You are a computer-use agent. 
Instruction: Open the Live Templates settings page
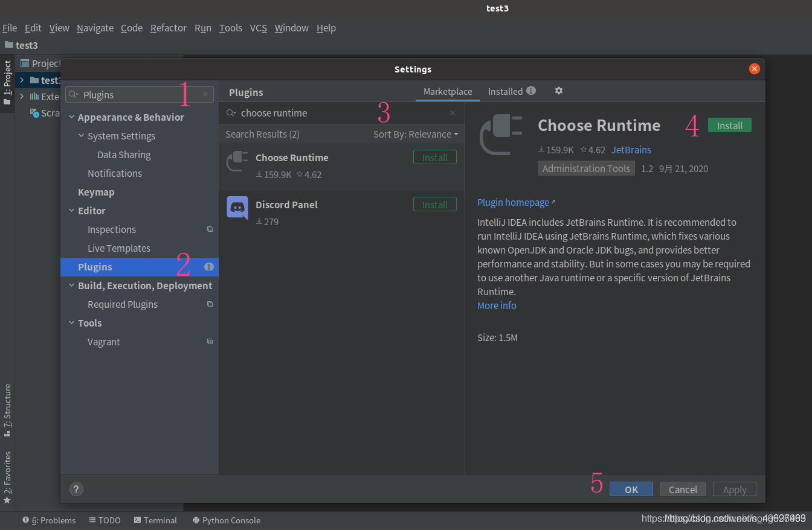point(119,248)
